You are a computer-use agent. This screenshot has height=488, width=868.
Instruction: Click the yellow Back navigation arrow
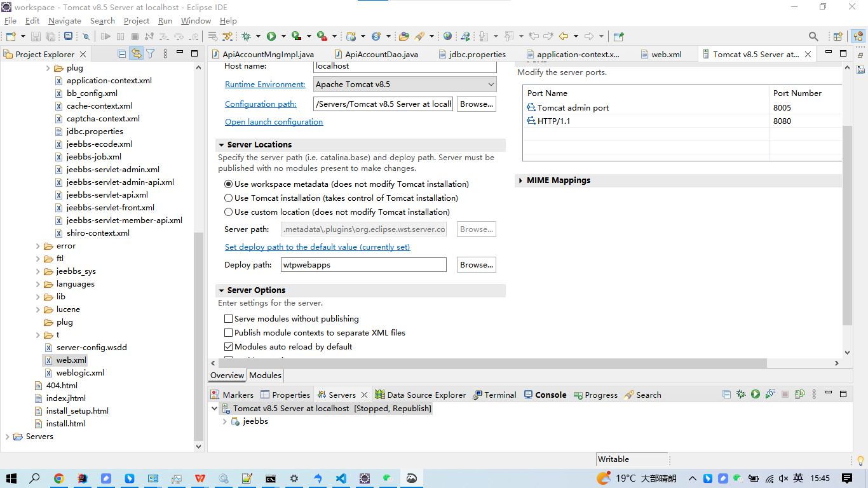click(563, 36)
